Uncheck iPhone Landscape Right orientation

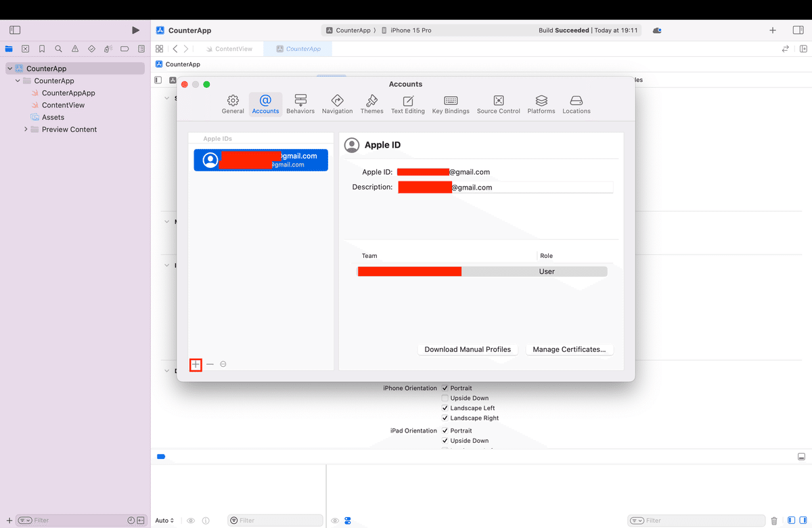tap(445, 418)
